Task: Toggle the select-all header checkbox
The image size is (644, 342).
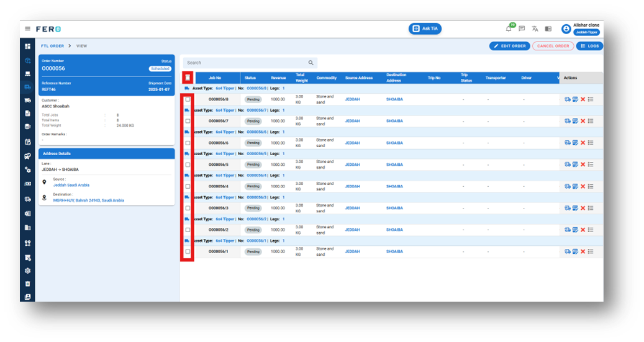Action: coord(188,78)
